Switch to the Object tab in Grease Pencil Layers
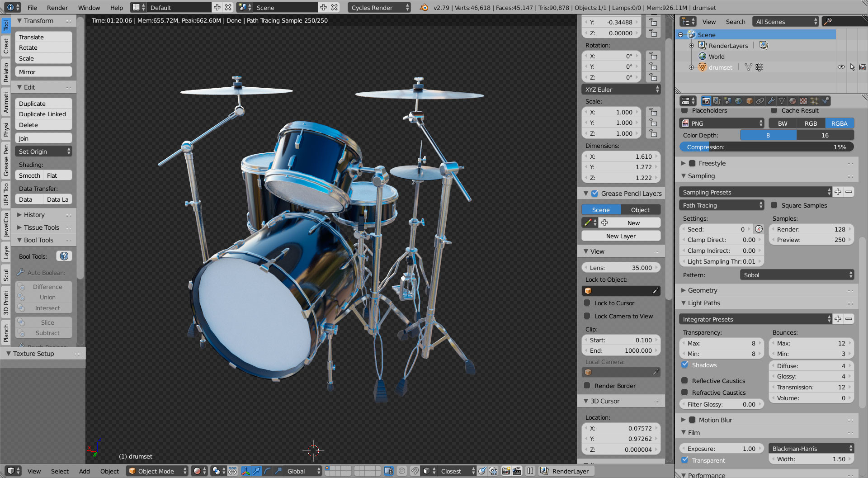The width and height of the screenshot is (868, 478). point(640,209)
